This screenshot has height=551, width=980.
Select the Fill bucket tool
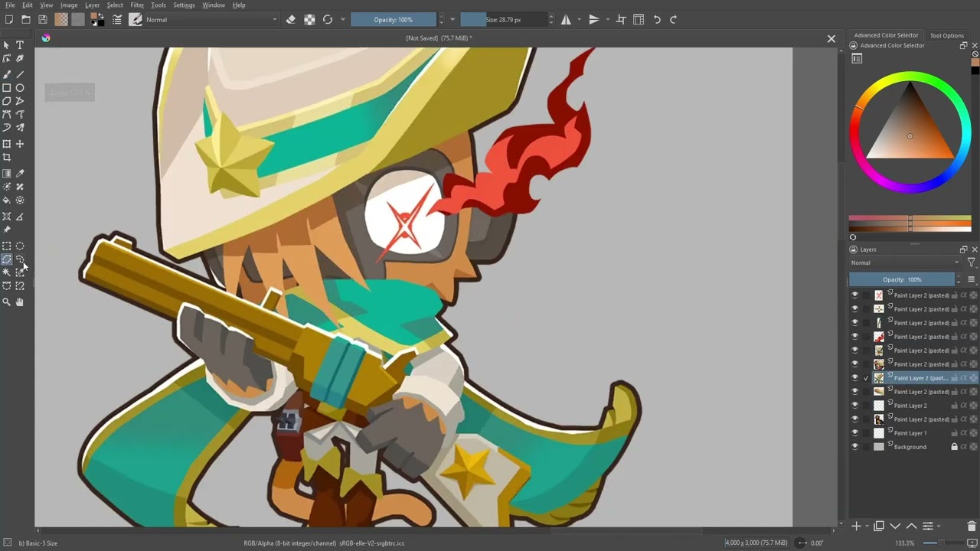click(x=7, y=200)
